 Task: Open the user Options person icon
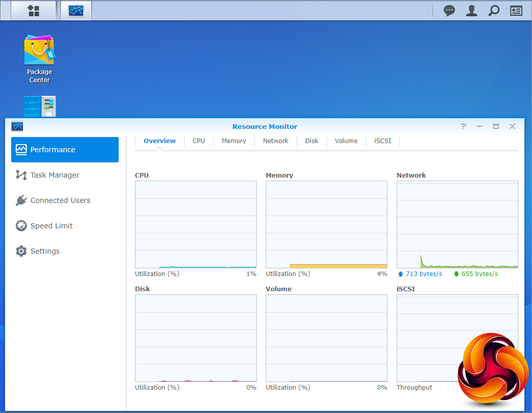point(471,11)
